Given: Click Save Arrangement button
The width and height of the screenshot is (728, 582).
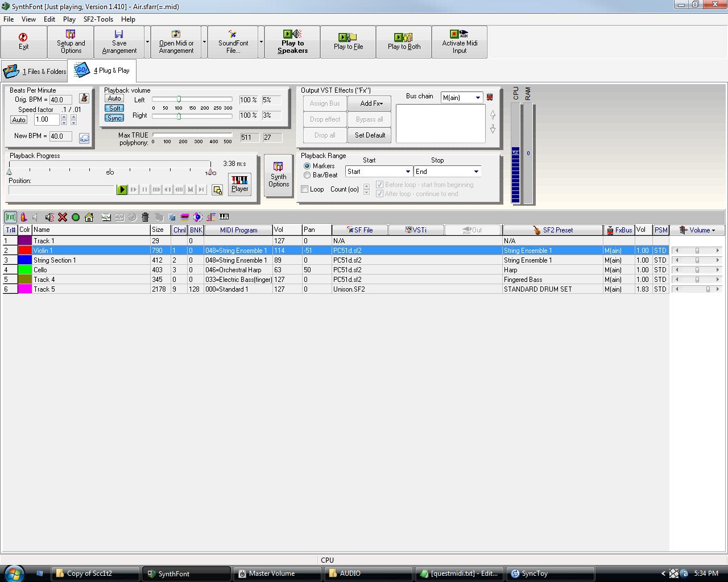Looking at the screenshot, I should [119, 41].
